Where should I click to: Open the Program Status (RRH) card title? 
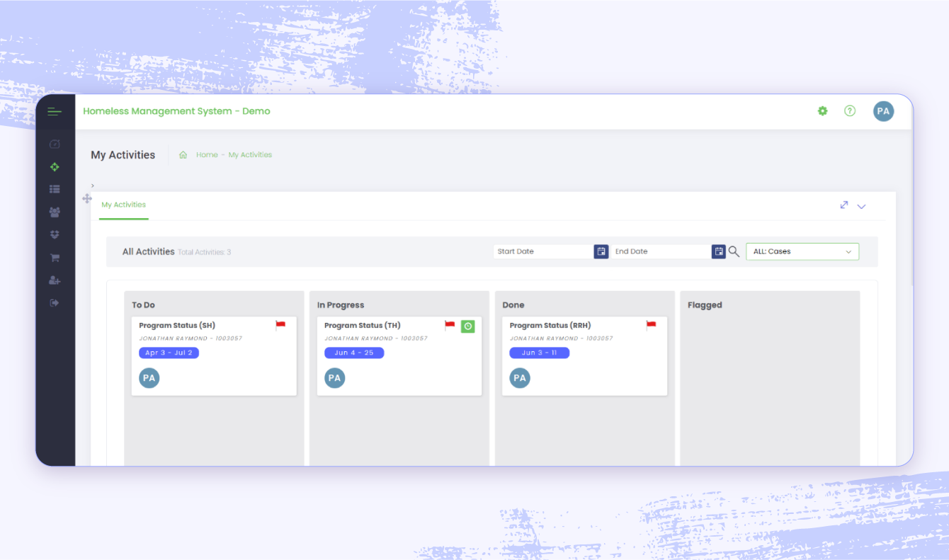click(x=550, y=326)
